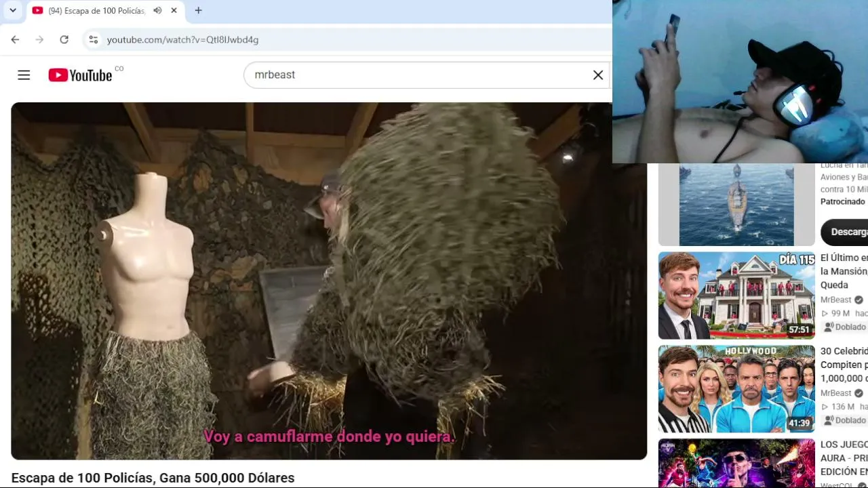Open the Chrome tab search dropdown

pos(12,10)
